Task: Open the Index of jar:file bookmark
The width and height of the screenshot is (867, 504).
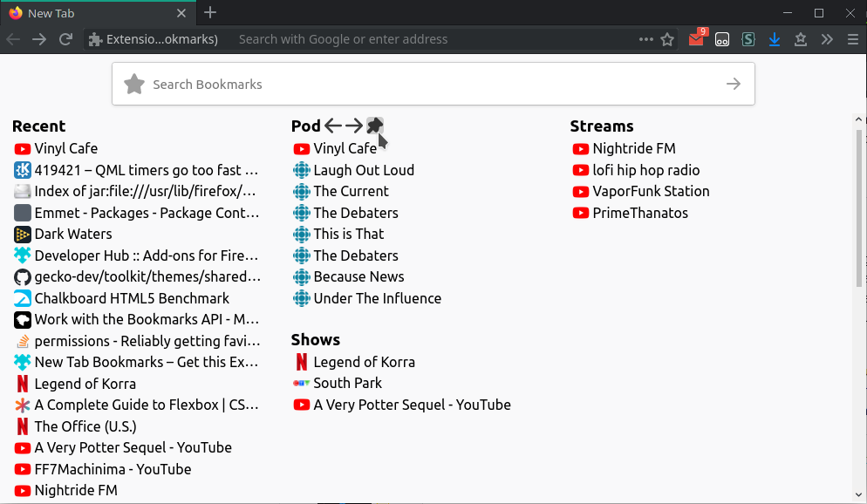Action: click(135, 191)
